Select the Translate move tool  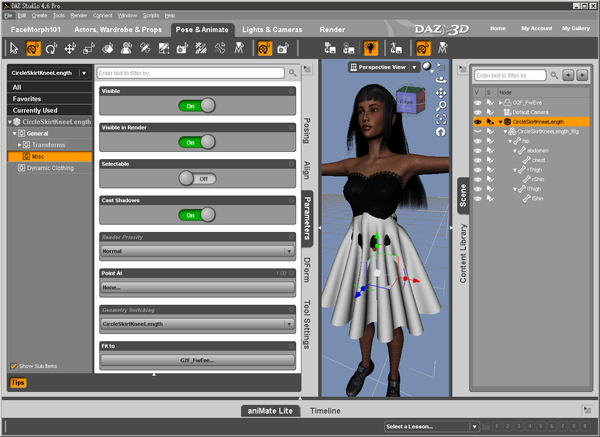point(70,49)
